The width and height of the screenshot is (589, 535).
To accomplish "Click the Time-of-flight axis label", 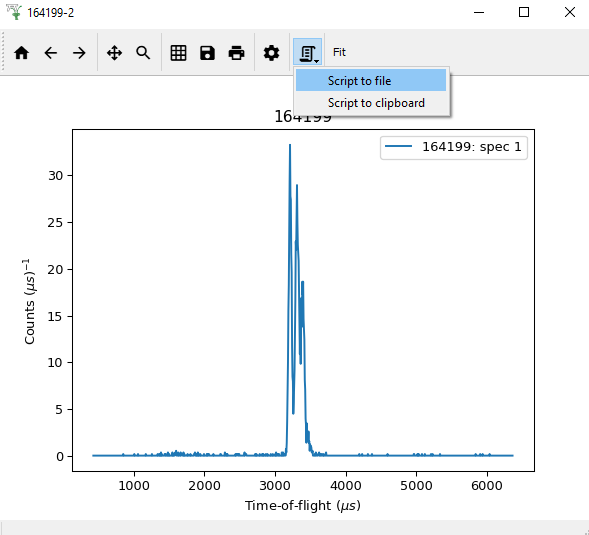I will coord(303,506).
